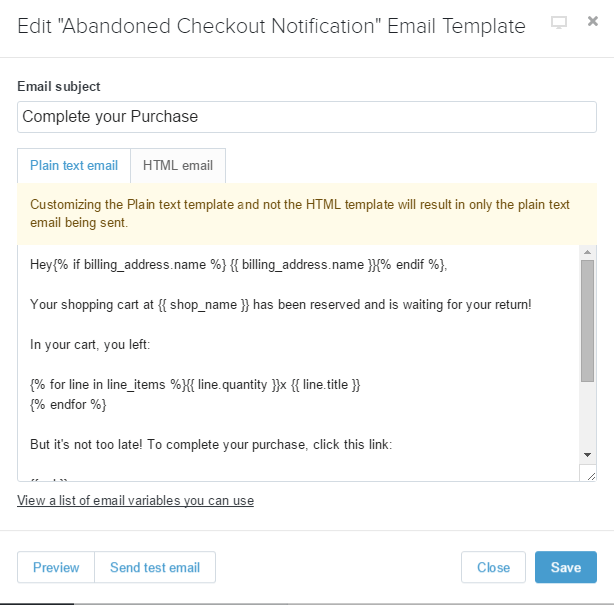Screen dimensions: 614x605
Task: Open the list of email variables link
Action: coord(135,500)
